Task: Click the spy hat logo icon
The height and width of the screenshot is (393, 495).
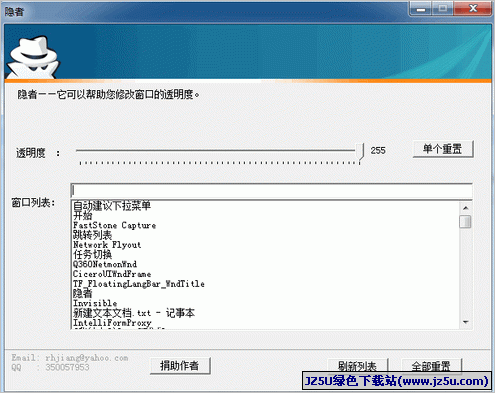Action: pyautogui.click(x=33, y=57)
